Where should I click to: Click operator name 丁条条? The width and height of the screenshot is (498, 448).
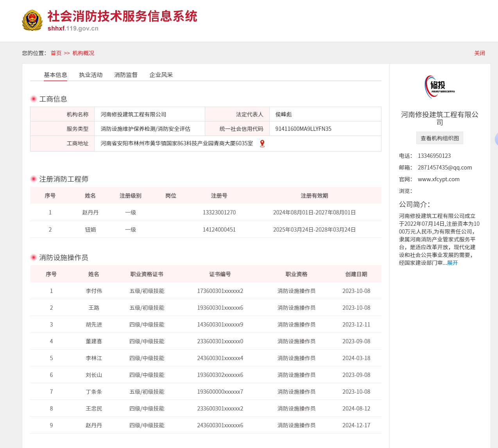(94, 392)
